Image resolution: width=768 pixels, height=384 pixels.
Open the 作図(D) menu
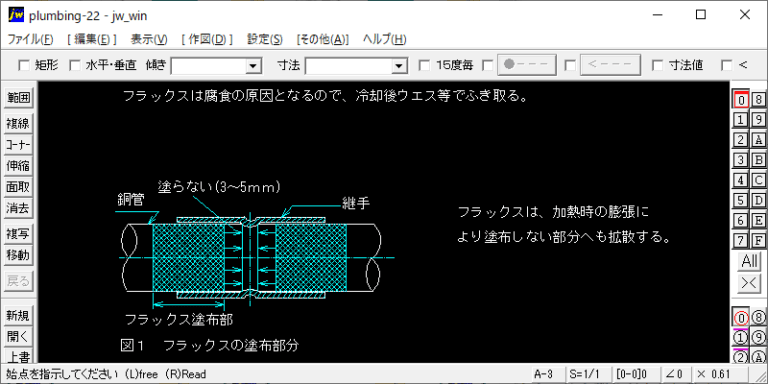[207, 40]
